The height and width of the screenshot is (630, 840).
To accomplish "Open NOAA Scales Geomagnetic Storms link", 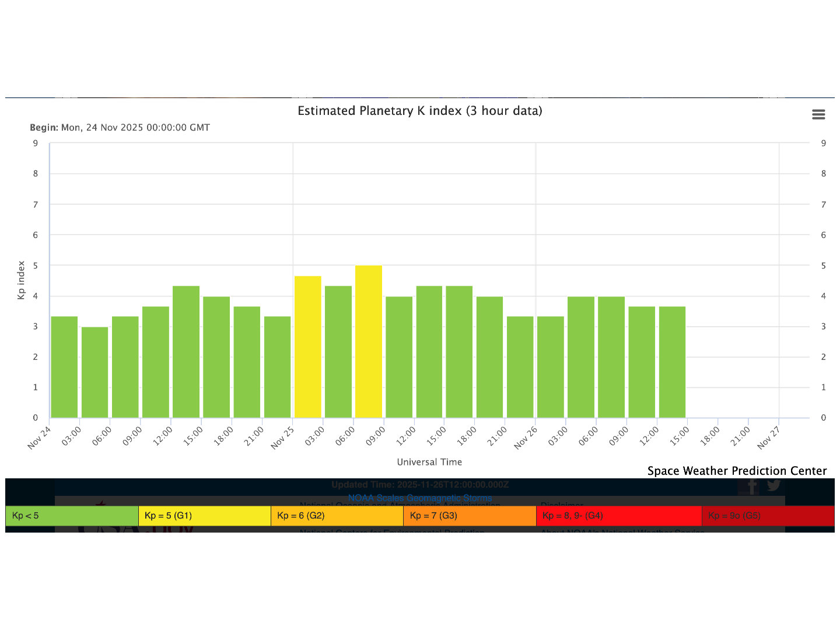I will pos(419,498).
